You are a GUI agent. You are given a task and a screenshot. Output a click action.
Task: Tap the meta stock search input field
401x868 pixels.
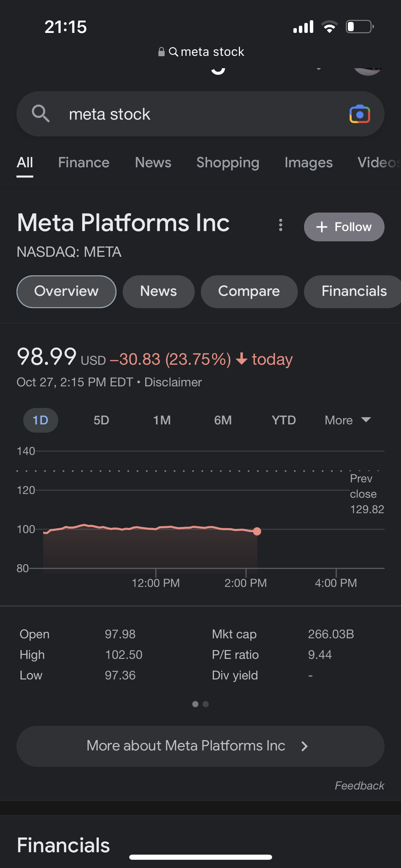(x=200, y=114)
